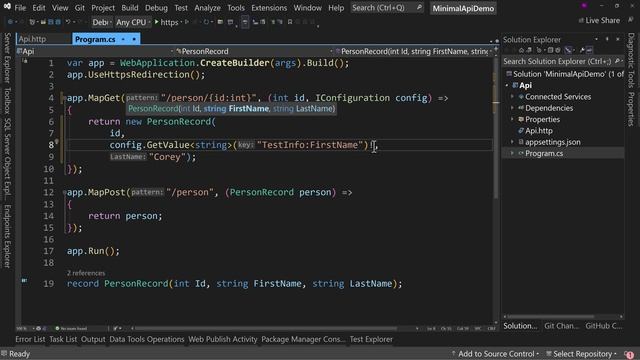The image size is (640, 360).
Task: Open the Debug menu
Action: click(x=156, y=8)
